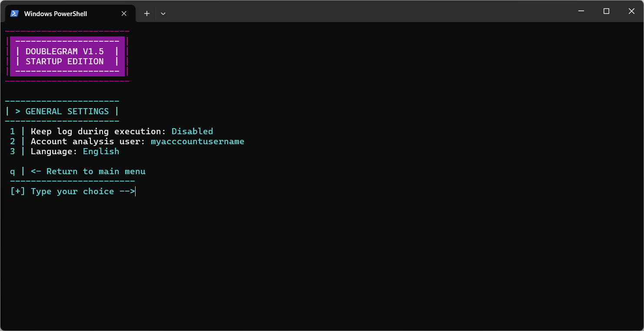Click the myacccountusername value
Viewport: 644px width, 331px height.
[x=197, y=142]
